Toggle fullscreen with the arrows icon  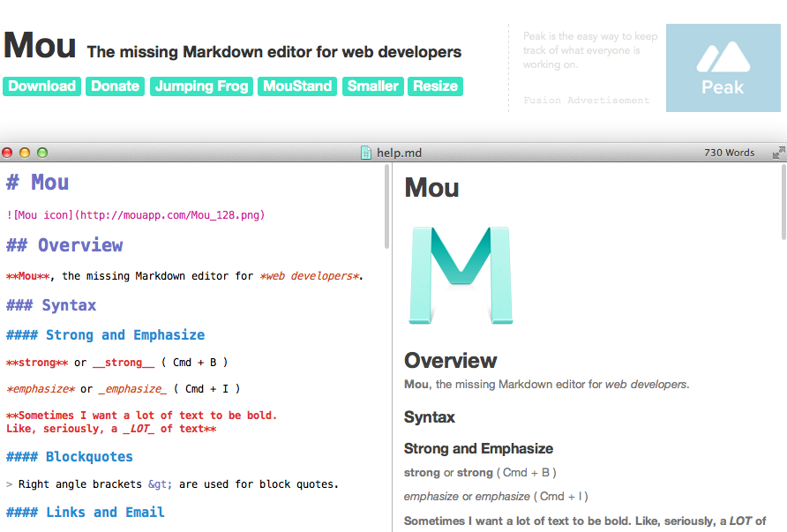pyautogui.click(x=778, y=153)
